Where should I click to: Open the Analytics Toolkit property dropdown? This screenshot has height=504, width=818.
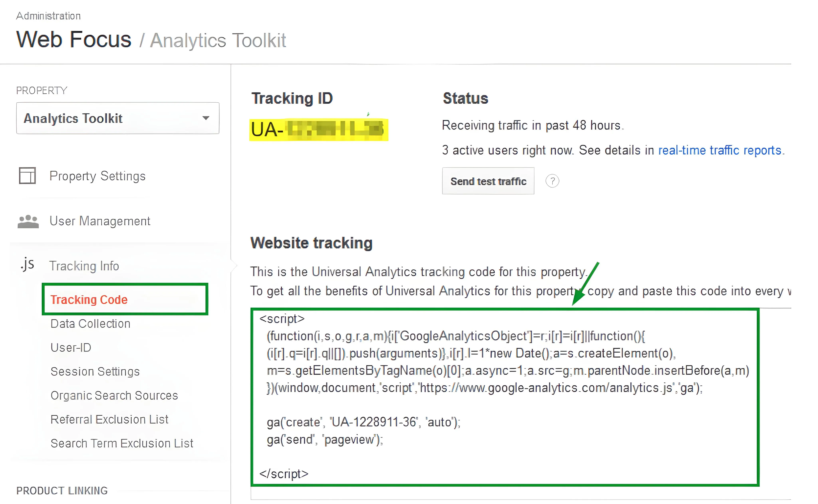point(117,118)
